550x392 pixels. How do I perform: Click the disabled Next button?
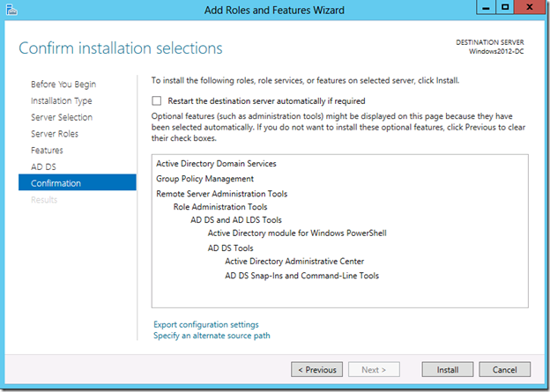[x=374, y=370]
